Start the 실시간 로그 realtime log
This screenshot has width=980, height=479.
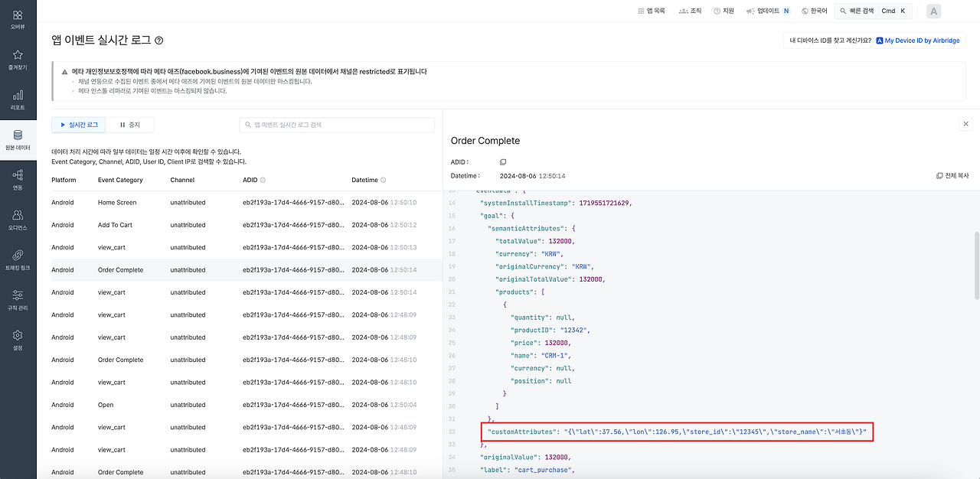click(x=79, y=125)
